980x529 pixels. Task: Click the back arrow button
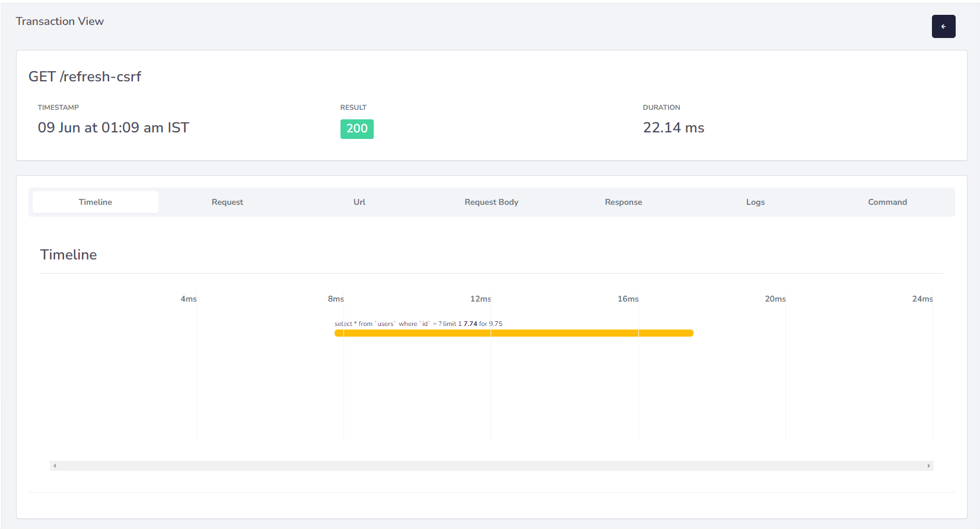click(943, 26)
